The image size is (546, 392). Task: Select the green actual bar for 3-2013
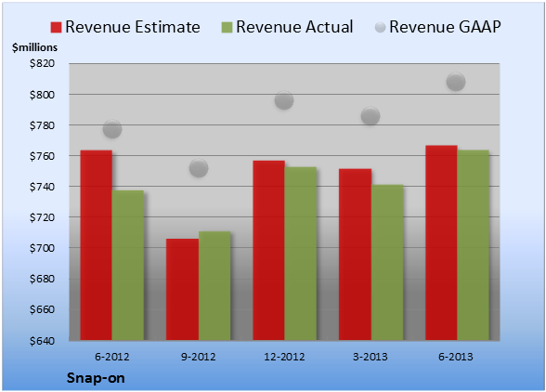[387, 262]
